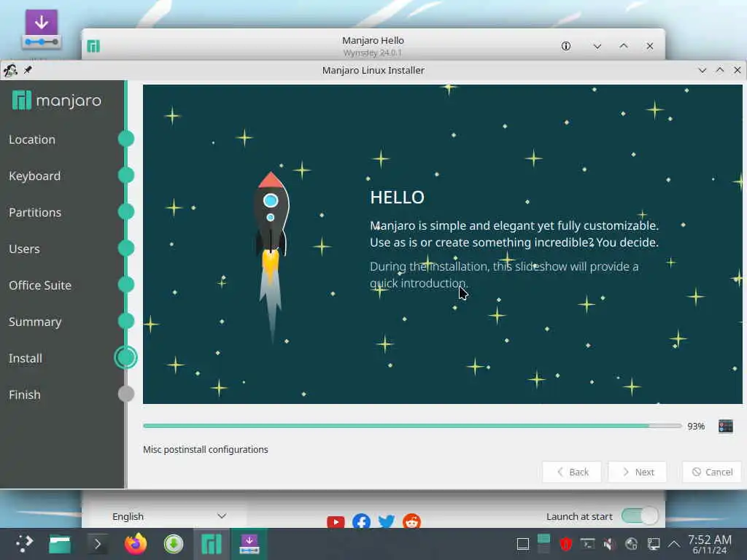747x560 pixels.
Task: Toggle the Launch at start switch
Action: click(x=640, y=516)
